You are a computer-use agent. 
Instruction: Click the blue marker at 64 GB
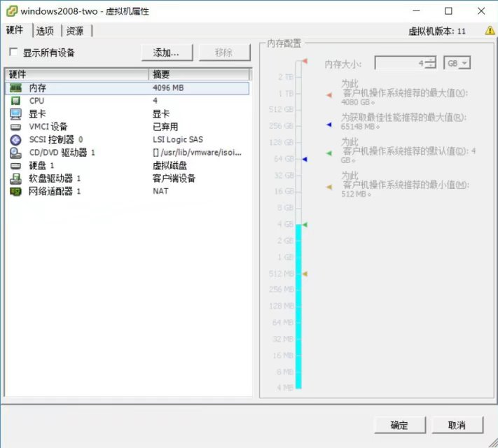pos(305,159)
